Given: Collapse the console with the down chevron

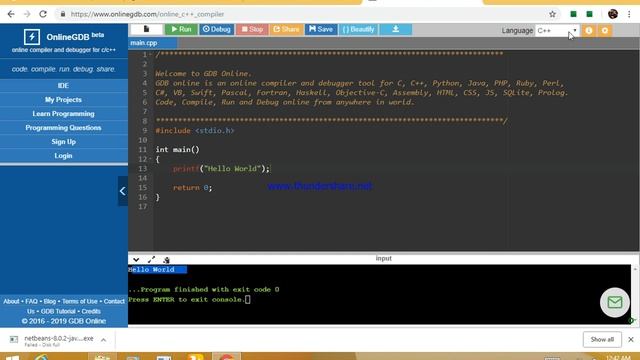Looking at the screenshot, I should [136, 259].
